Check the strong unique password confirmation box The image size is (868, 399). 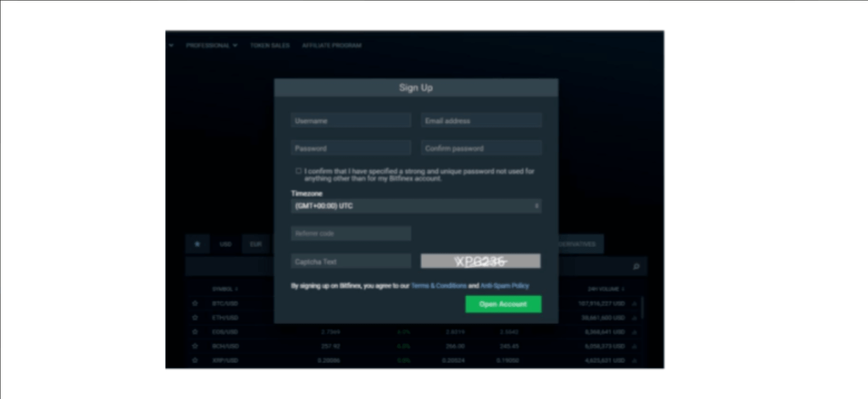tap(299, 171)
